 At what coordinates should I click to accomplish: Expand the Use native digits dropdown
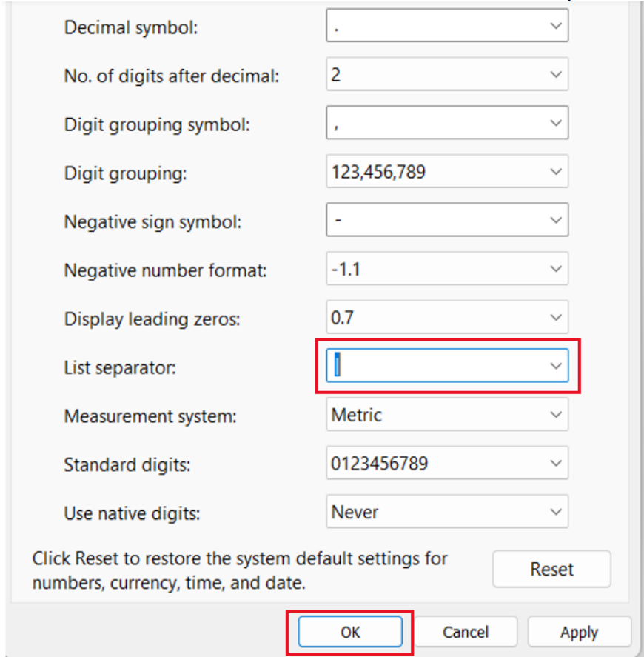pyautogui.click(x=555, y=512)
